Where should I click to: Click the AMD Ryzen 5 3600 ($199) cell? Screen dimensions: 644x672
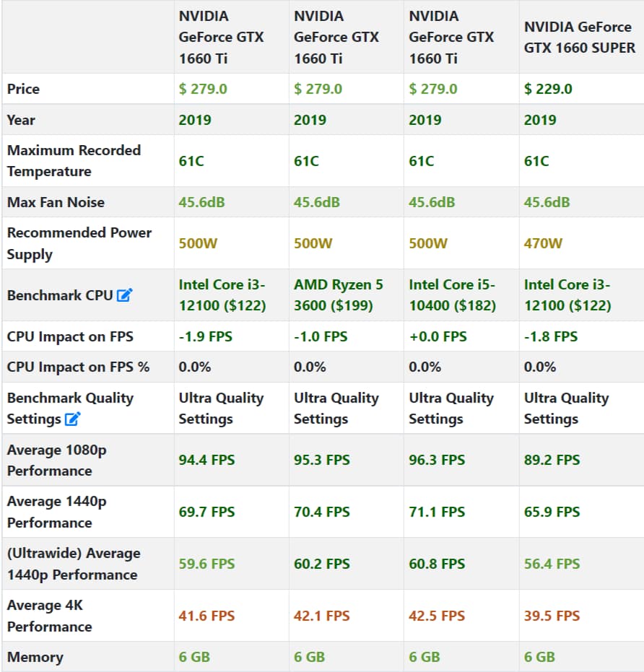click(x=338, y=295)
